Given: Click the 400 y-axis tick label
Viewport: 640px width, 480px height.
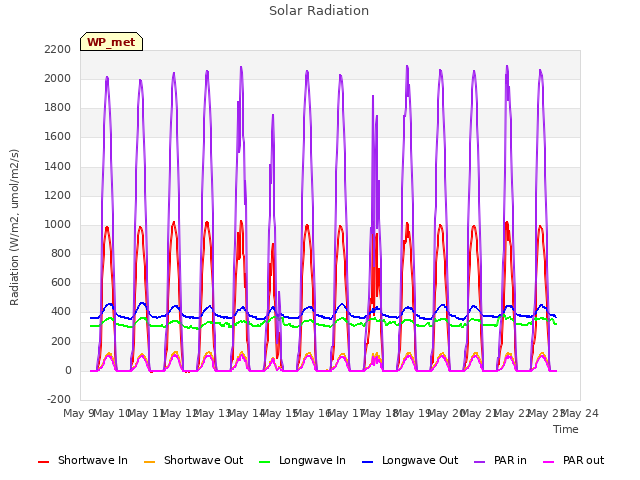Looking at the screenshot, I should (61, 312).
